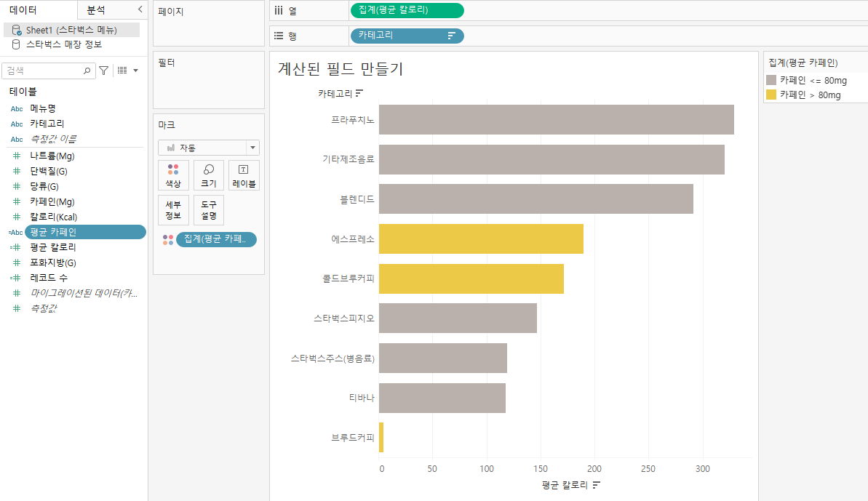The image size is (868, 501).
Task: Click the sort icon inside rows 카테고리 pill
Action: point(451,36)
